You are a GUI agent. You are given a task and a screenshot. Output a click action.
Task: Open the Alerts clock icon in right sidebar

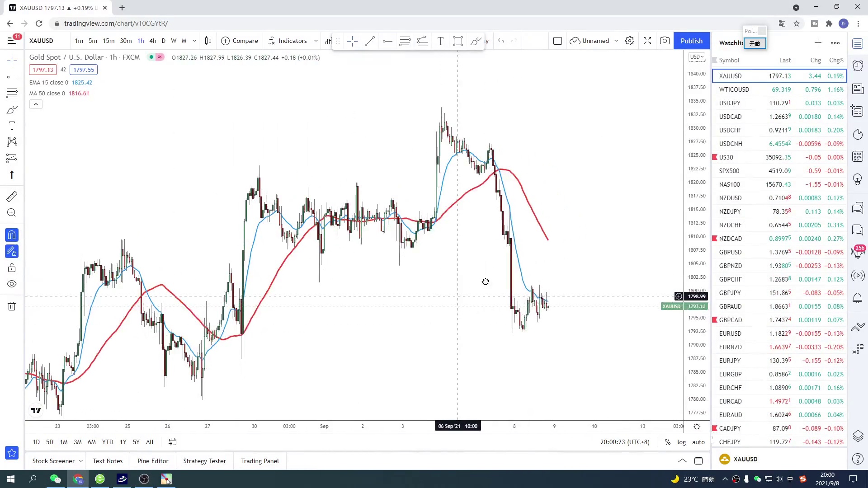[x=858, y=66]
